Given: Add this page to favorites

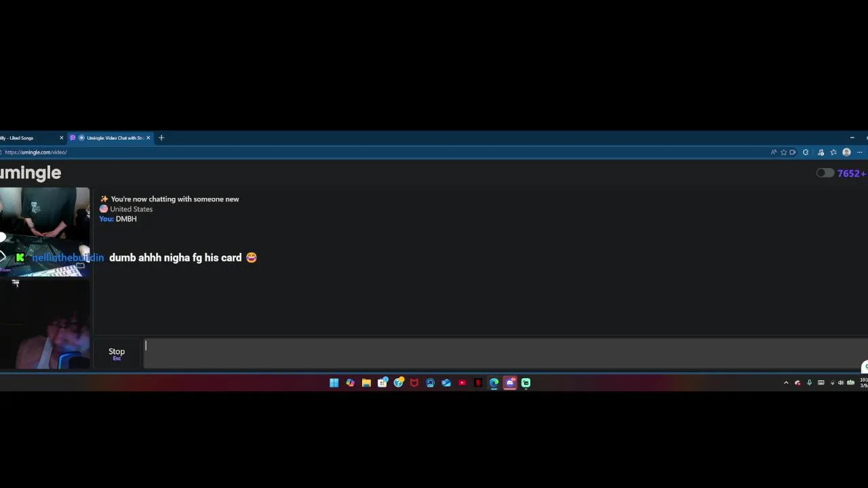Looking at the screenshot, I should click(x=783, y=152).
